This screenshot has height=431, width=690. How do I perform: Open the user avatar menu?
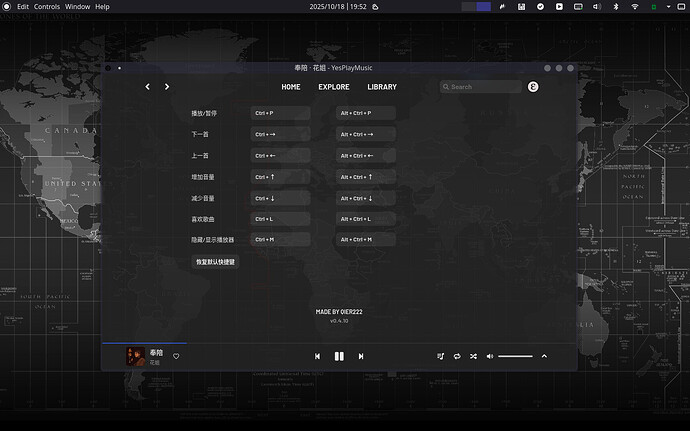(534, 87)
